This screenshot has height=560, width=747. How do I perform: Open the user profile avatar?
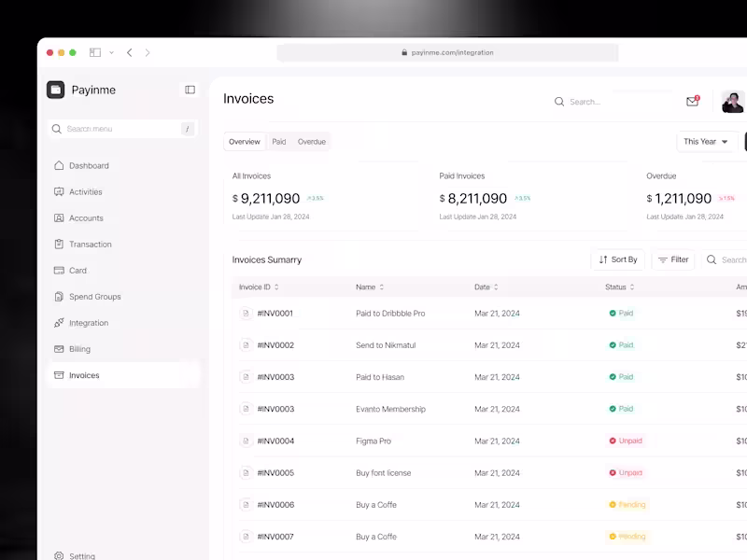click(733, 102)
